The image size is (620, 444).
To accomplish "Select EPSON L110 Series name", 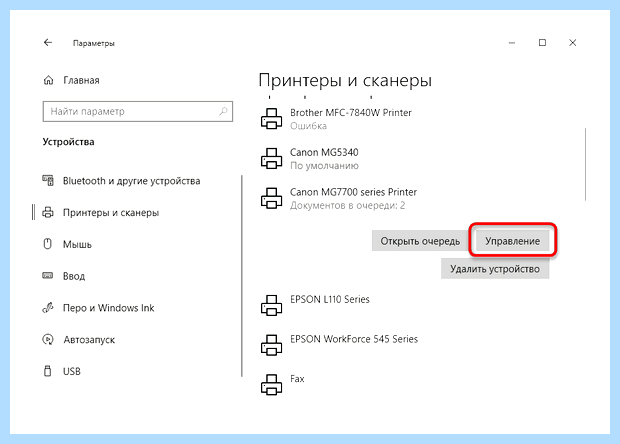I will [330, 299].
